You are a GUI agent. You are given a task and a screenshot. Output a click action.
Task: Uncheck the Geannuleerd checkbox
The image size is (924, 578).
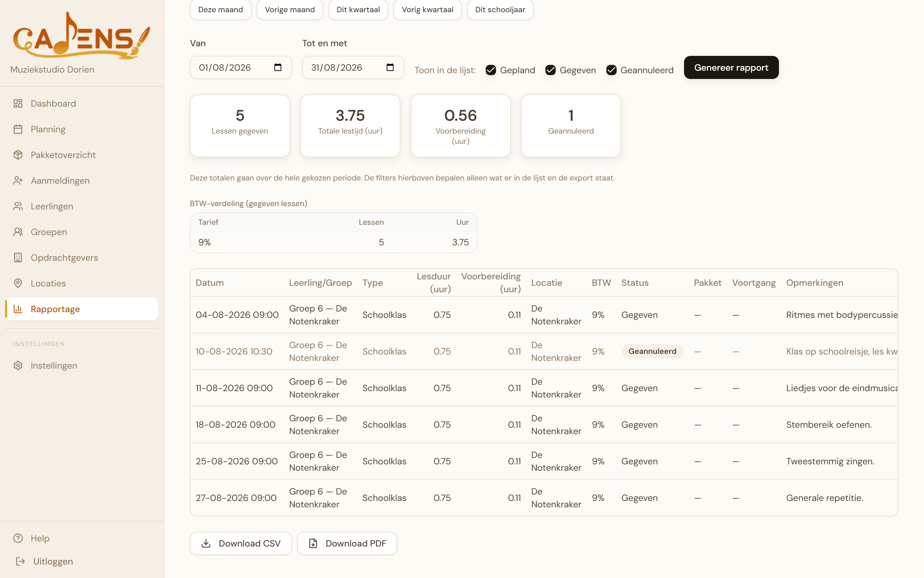pos(611,70)
